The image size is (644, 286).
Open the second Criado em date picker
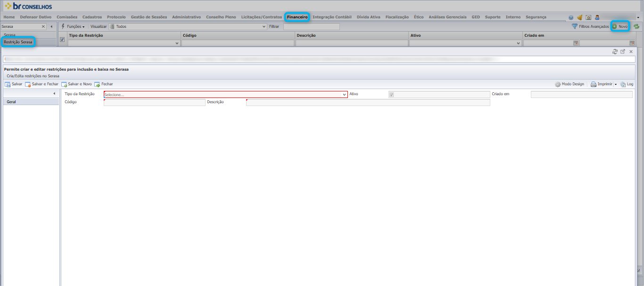(x=632, y=43)
